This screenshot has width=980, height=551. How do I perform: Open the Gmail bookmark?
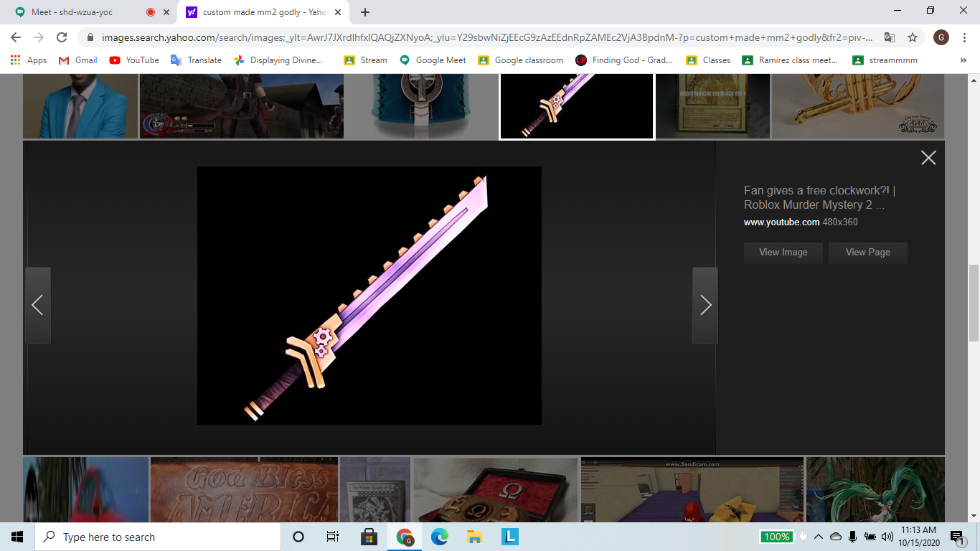click(77, 60)
